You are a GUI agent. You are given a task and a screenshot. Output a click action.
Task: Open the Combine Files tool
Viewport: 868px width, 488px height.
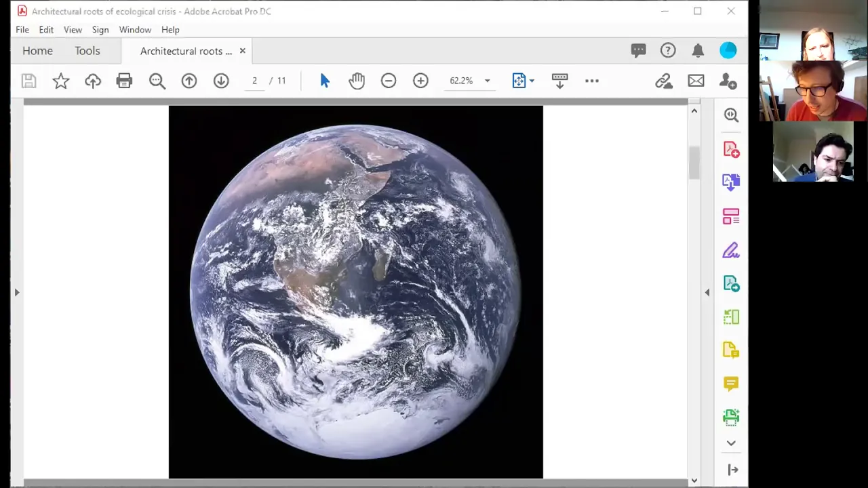tap(731, 182)
